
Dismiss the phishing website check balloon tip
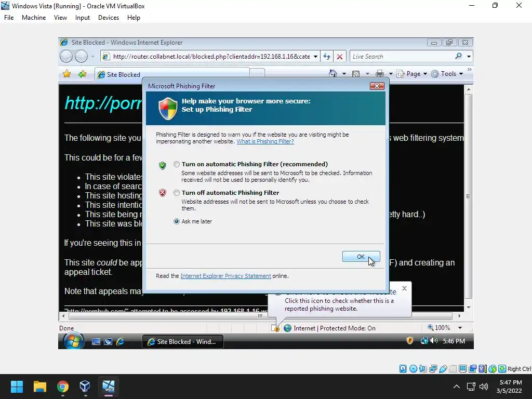click(x=404, y=288)
